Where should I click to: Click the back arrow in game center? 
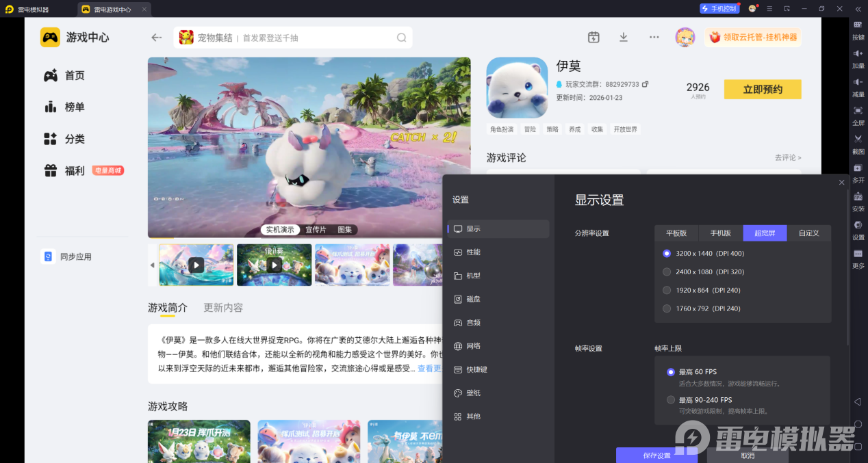pos(157,38)
